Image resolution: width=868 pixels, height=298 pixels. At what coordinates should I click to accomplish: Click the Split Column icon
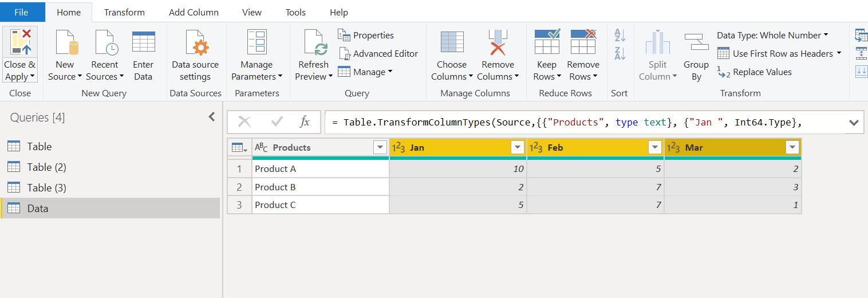pyautogui.click(x=658, y=43)
